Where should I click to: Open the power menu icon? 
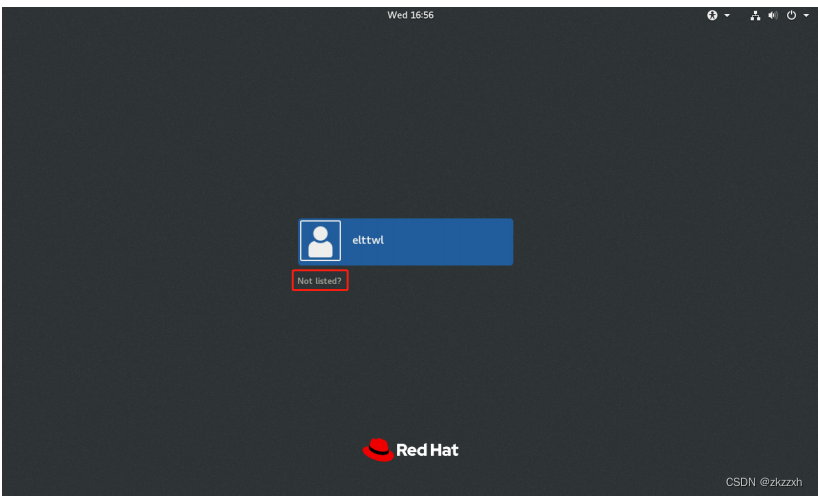791,15
